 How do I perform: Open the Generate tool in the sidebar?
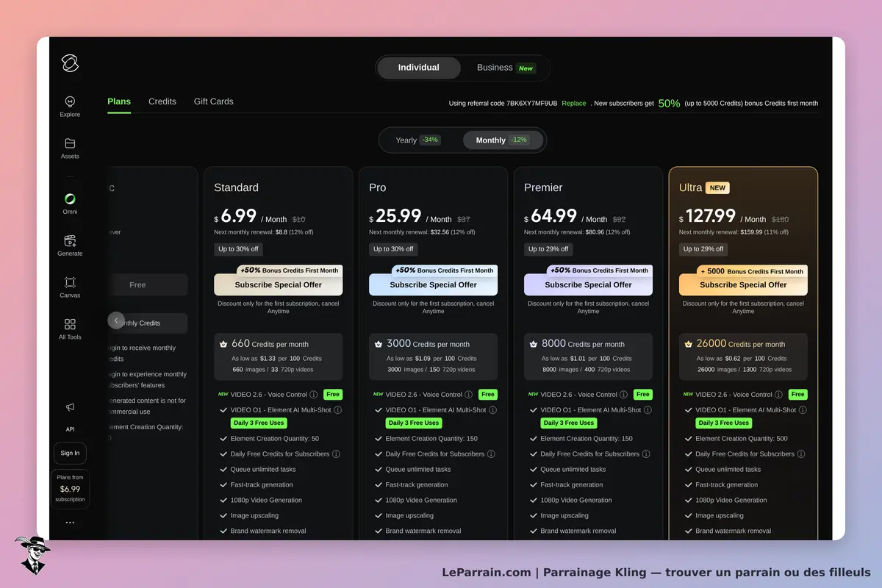(70, 245)
